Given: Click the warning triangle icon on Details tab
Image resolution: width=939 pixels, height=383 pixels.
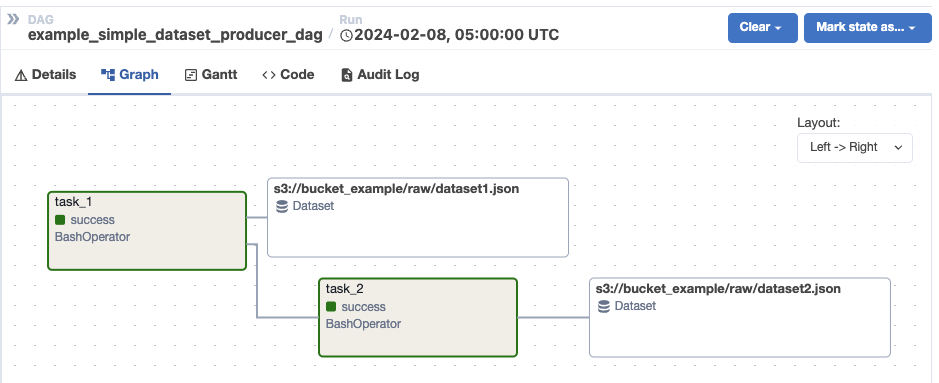Looking at the screenshot, I should 21,75.
